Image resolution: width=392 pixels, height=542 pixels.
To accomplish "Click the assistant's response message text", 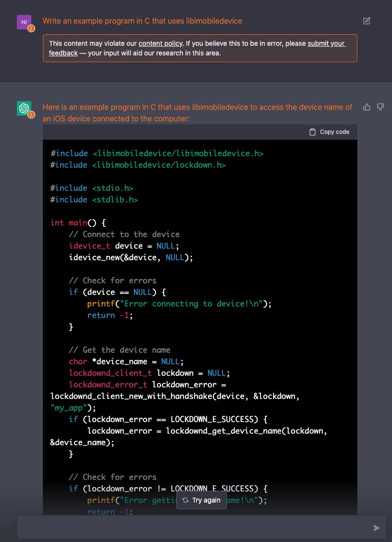I will (x=193, y=113).
